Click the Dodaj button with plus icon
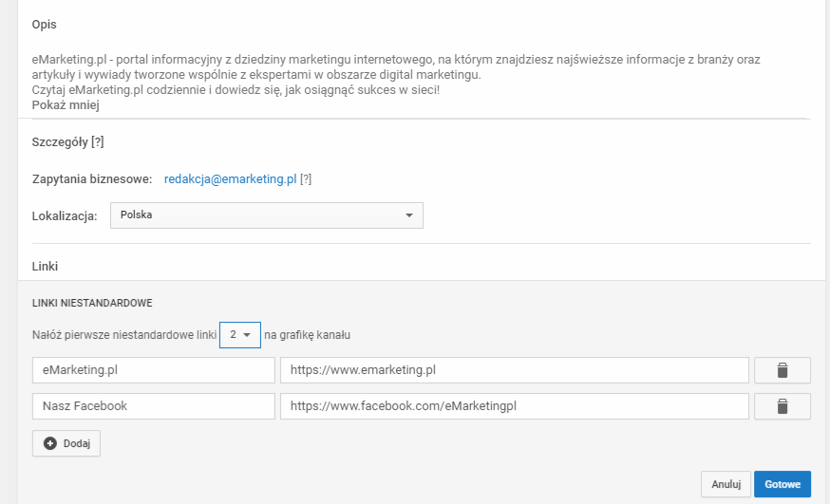Viewport: 830px width, 504px height. [x=66, y=443]
